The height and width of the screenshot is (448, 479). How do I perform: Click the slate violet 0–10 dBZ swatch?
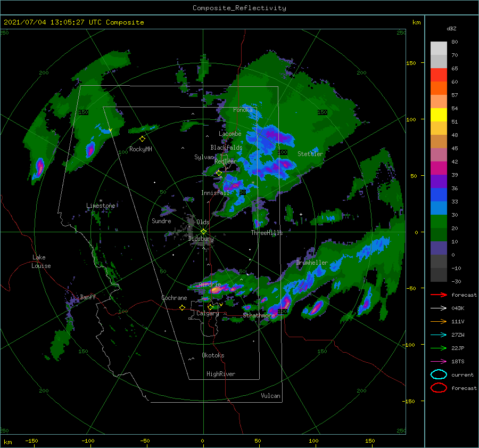point(439,248)
